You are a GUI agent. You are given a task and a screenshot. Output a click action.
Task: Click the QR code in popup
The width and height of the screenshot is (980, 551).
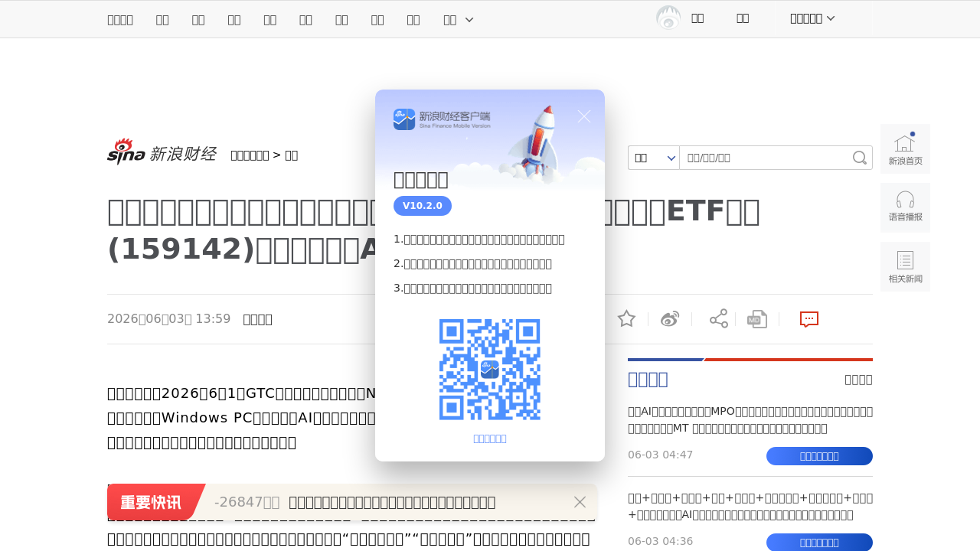490,370
